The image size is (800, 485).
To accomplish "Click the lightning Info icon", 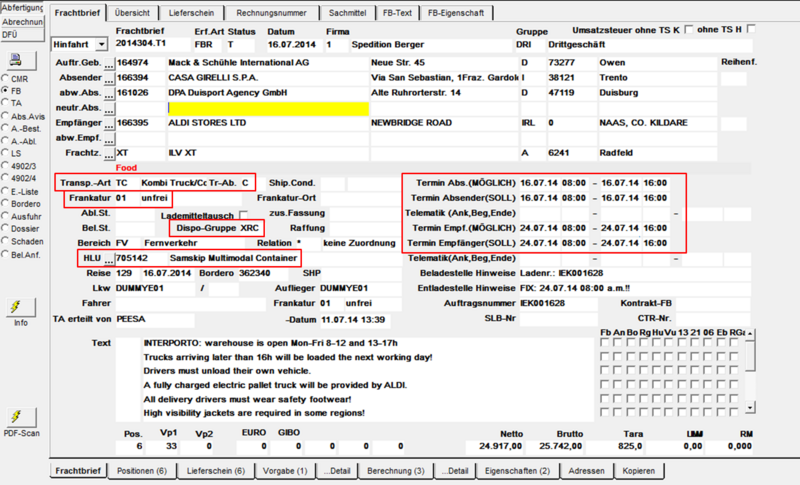I will point(21,308).
